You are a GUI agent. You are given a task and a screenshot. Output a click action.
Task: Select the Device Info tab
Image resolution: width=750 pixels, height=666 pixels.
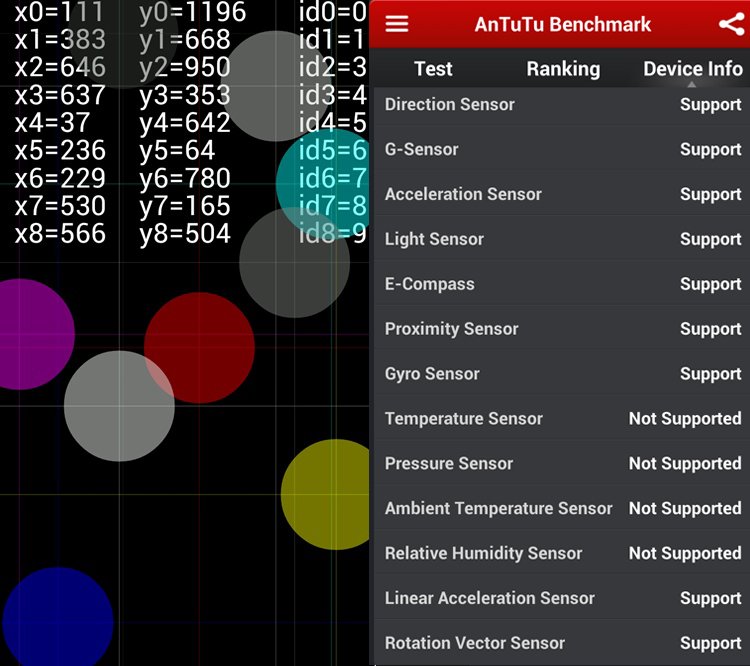click(692, 69)
